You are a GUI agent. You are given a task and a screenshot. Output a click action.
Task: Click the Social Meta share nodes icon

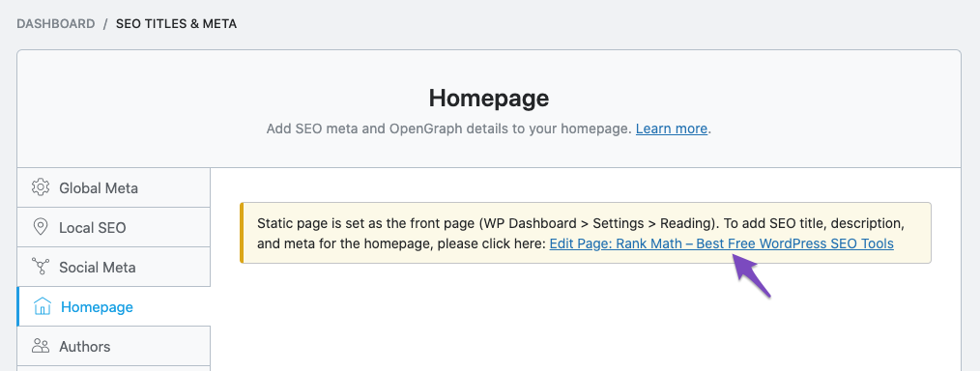click(41, 267)
